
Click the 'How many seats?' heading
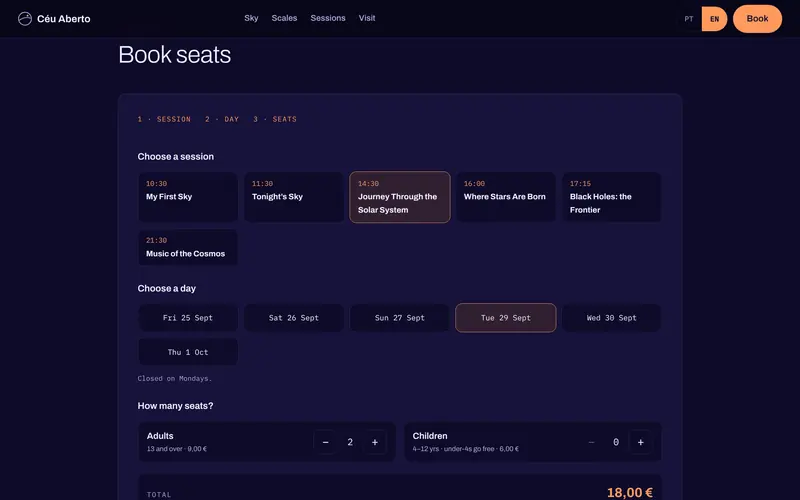click(175, 406)
